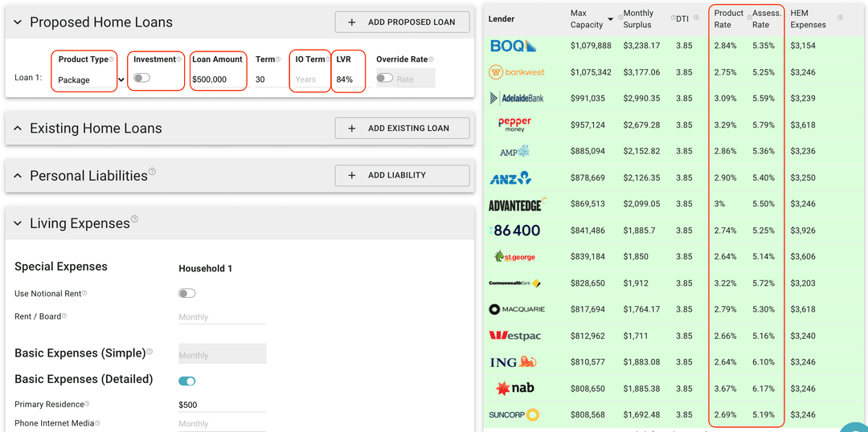
Task: Click help icon beside Basic Expenses (Simple)
Action: tap(149, 352)
